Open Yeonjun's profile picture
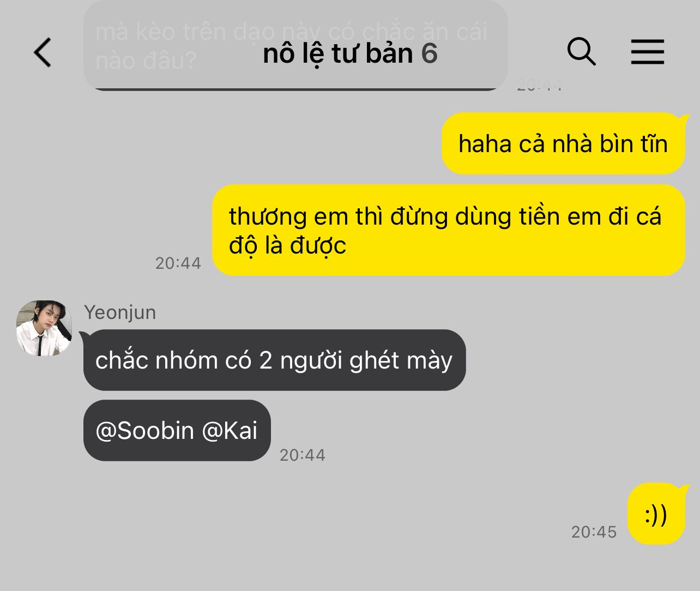Screen dimensions: 700x591 [x=44, y=328]
